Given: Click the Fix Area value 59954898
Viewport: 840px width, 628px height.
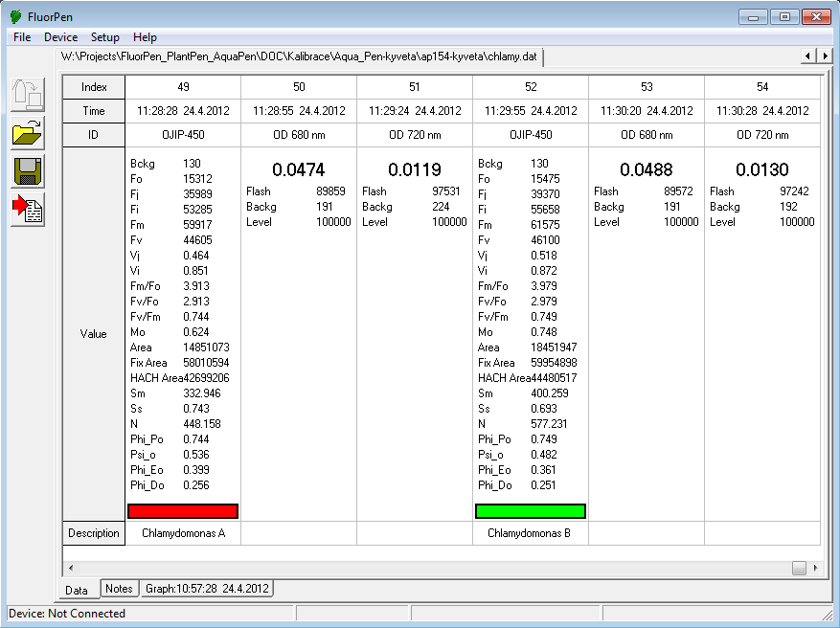Looking at the screenshot, I should [554, 363].
